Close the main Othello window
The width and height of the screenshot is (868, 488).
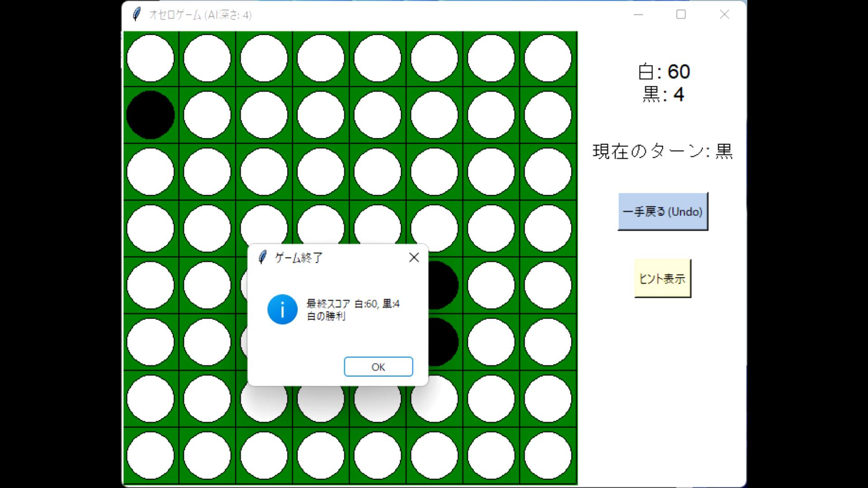[724, 14]
